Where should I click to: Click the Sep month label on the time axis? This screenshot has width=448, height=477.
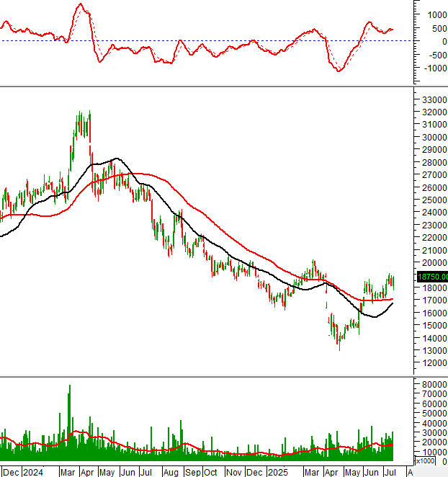(x=193, y=472)
